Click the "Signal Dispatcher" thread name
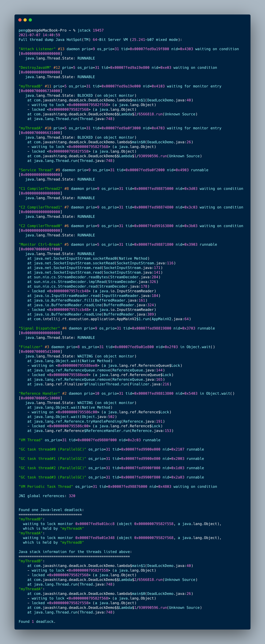 39,328
